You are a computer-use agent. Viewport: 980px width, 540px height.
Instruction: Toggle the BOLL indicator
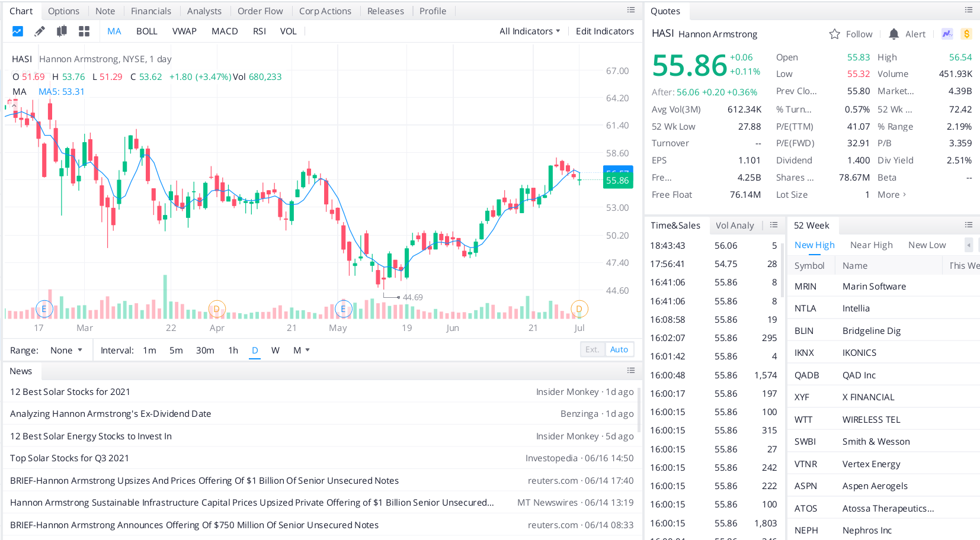147,31
